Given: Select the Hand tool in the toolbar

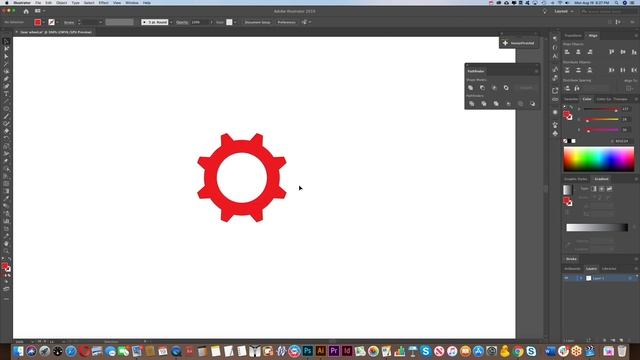Looking at the screenshot, I should [6, 244].
